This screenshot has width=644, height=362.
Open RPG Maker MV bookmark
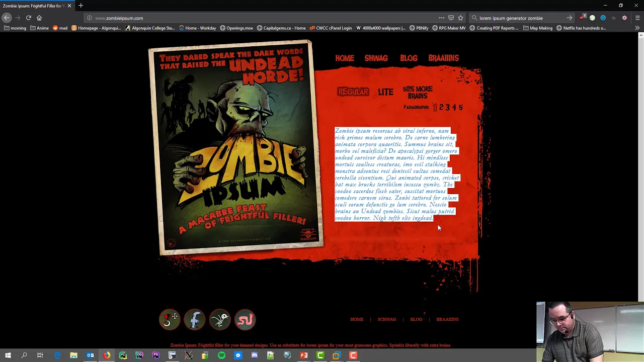(449, 28)
